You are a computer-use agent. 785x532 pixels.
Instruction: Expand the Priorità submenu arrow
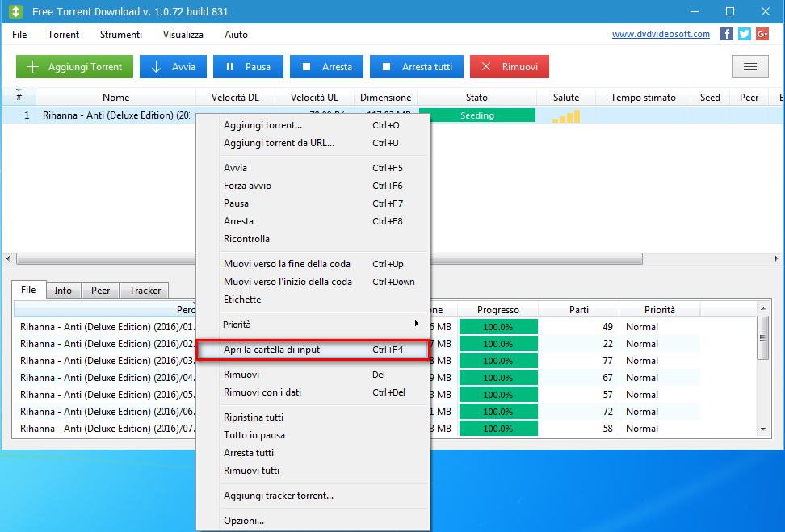417,324
